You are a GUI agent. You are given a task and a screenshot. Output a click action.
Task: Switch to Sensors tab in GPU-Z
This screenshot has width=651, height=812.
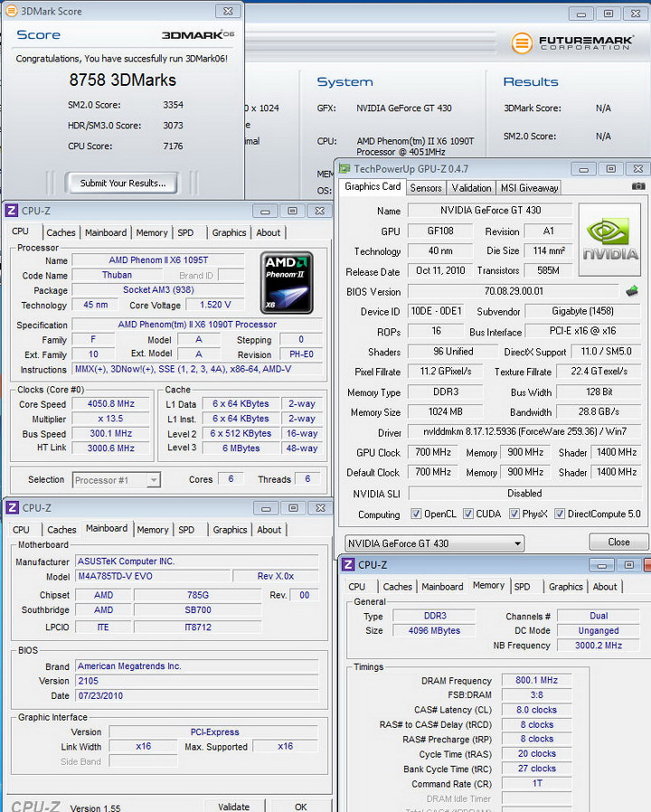click(426, 188)
